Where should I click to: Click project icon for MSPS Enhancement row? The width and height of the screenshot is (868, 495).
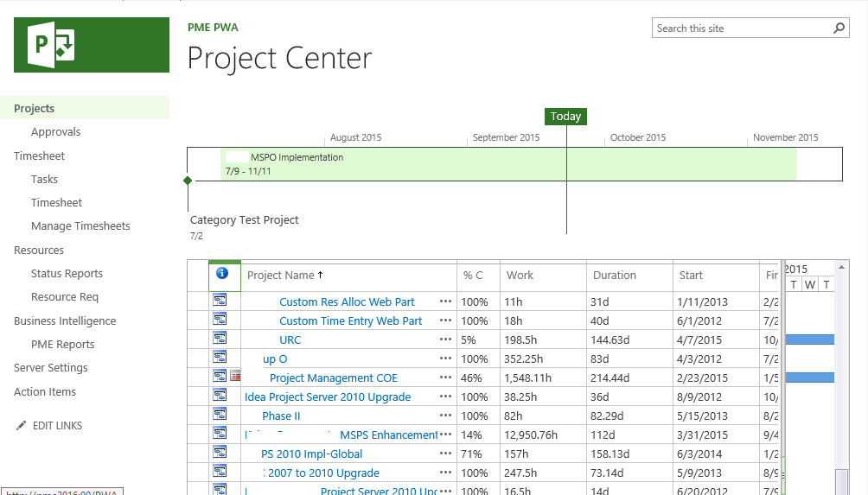pos(220,433)
